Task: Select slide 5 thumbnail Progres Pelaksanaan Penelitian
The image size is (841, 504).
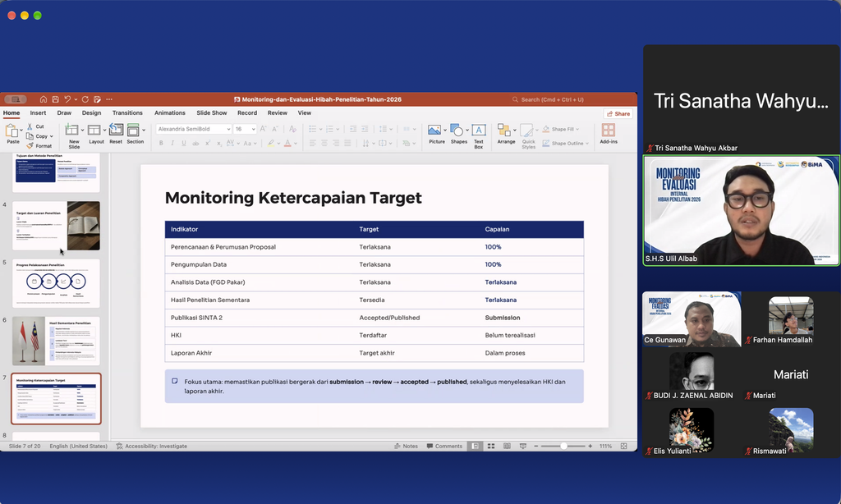Action: (x=56, y=283)
